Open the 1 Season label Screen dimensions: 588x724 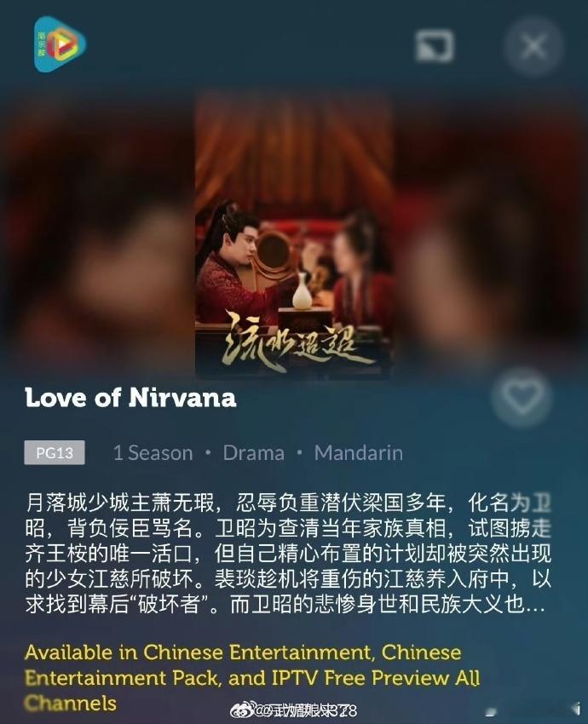tap(153, 453)
